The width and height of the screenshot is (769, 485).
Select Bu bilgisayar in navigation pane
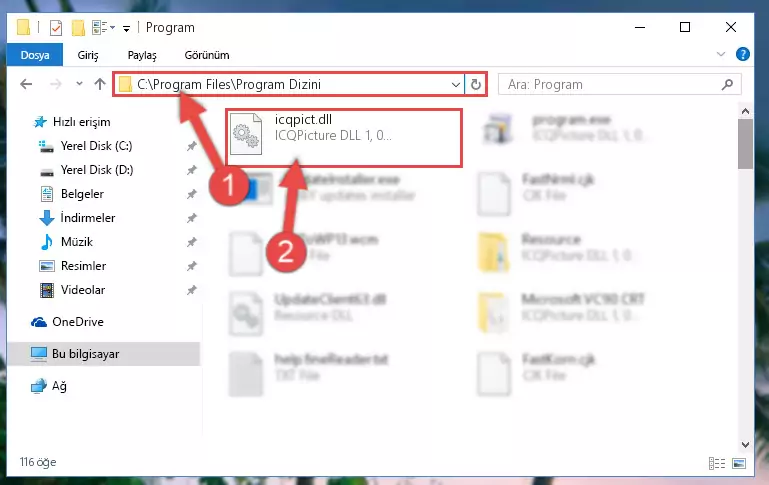[x=103, y=354]
